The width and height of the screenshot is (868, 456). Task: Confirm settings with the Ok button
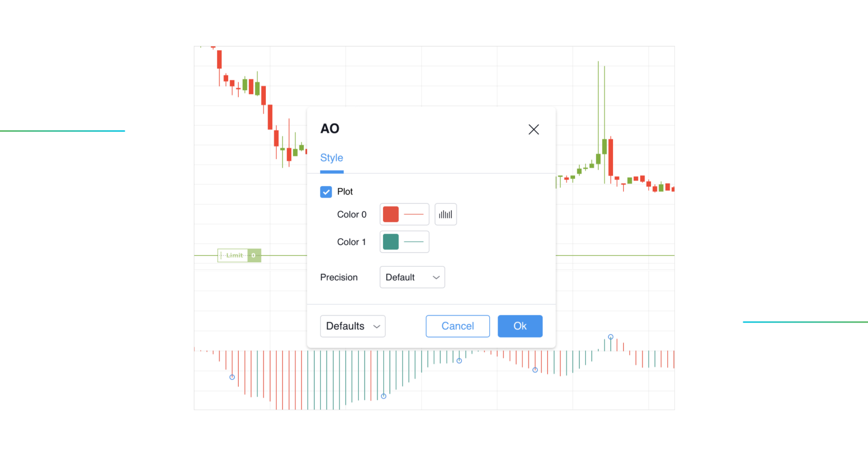point(520,326)
